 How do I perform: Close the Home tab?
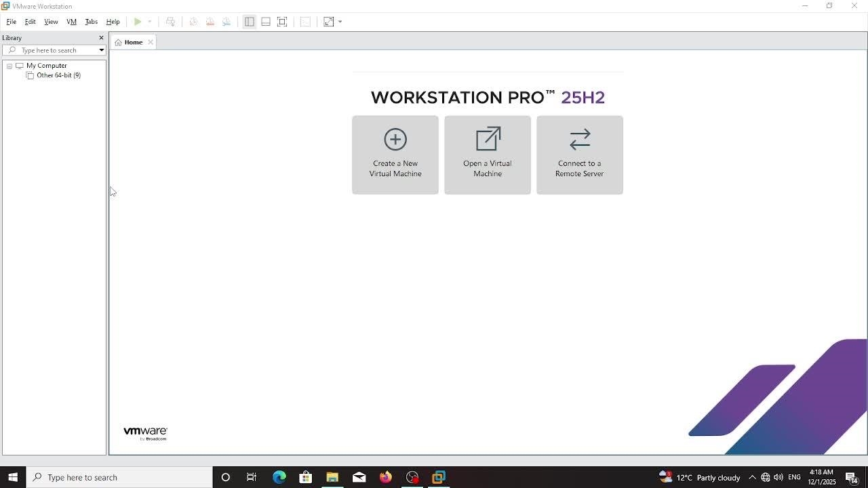pos(151,42)
